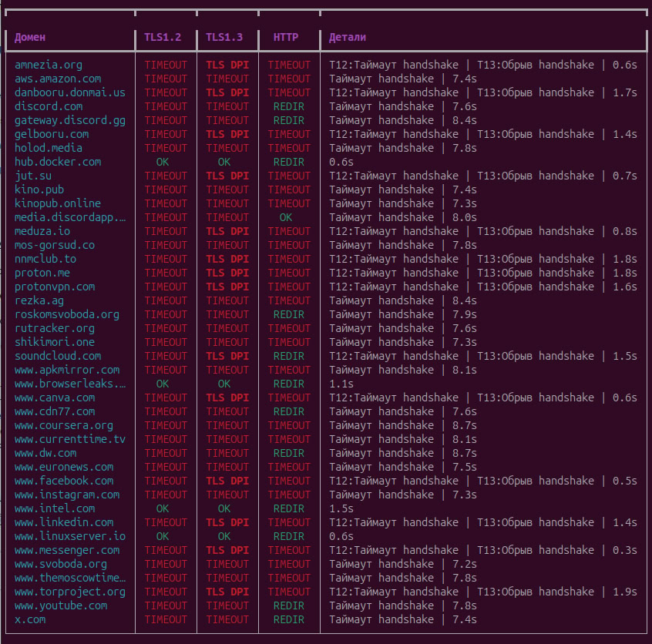Select domain www.linuxserver.io
The image size is (652, 644).
point(70,536)
